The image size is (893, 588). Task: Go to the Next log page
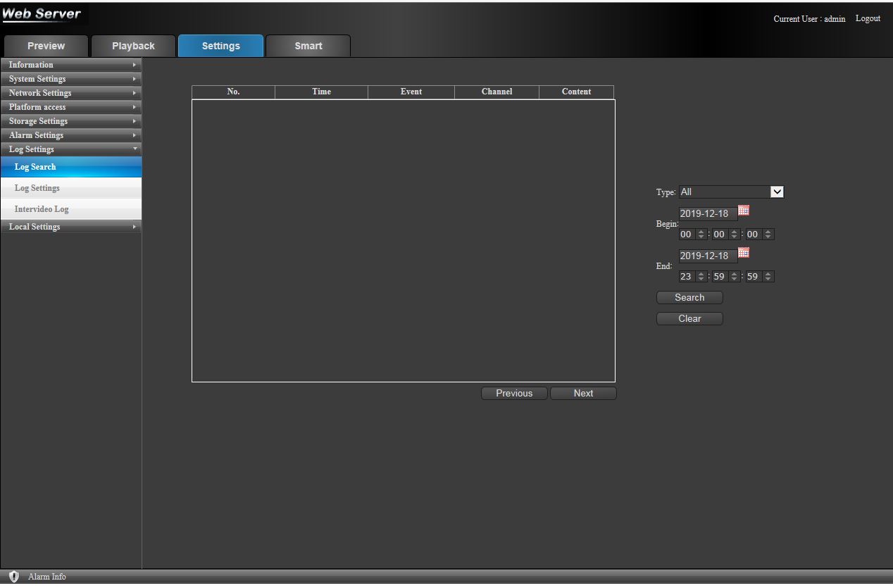582,394
